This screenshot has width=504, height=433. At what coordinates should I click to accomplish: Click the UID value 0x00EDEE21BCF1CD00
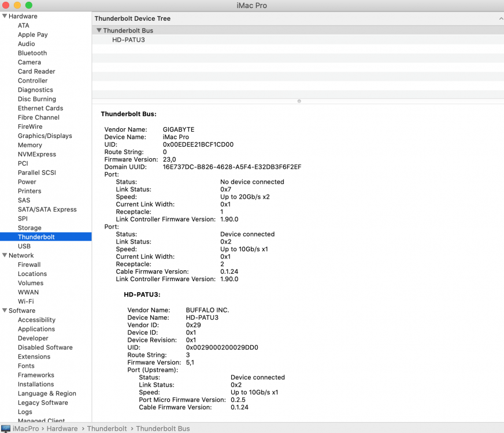(x=198, y=144)
